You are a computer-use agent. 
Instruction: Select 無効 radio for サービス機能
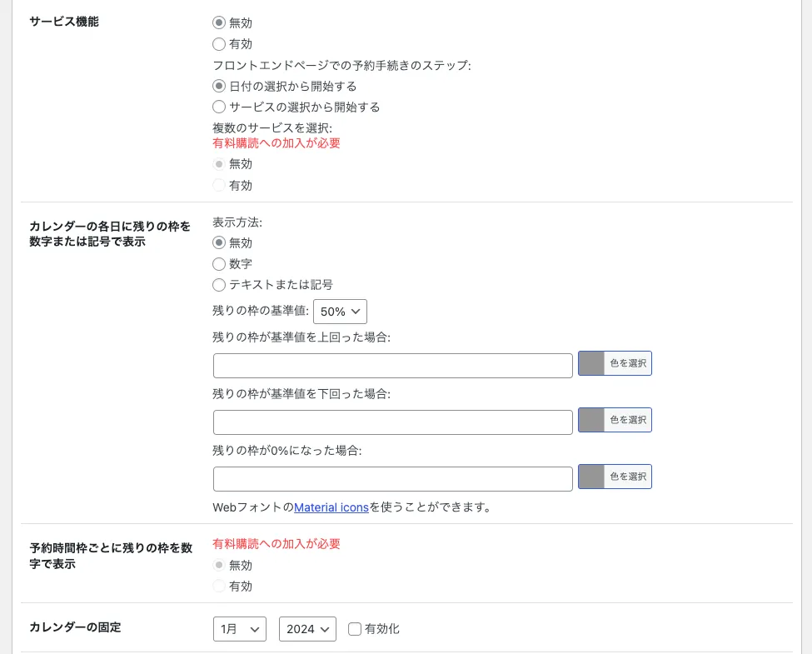coord(219,22)
